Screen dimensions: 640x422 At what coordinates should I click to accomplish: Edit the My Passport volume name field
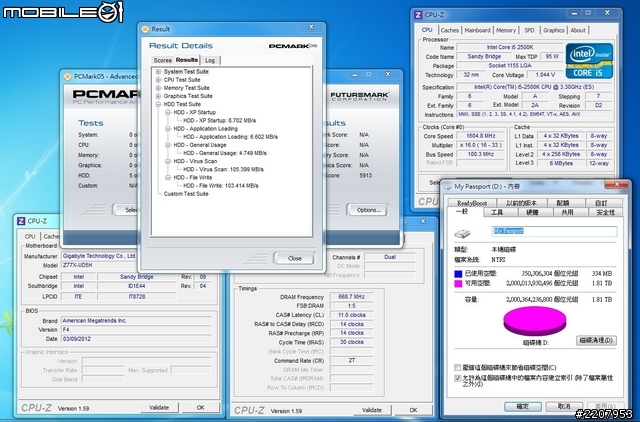point(554,231)
